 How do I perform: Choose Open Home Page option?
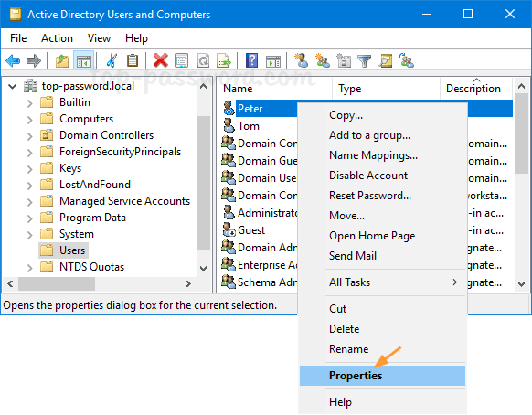pos(382,236)
